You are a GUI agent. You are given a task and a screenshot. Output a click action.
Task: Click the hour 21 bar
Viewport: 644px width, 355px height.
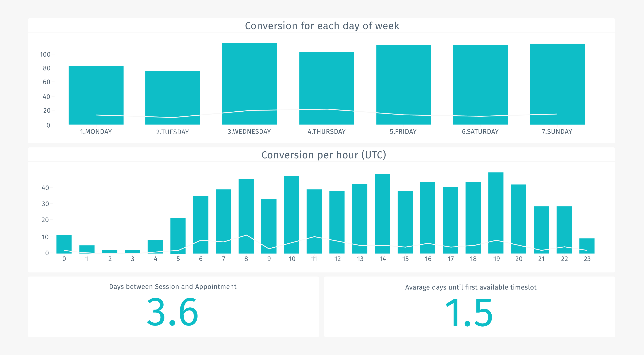(x=542, y=230)
